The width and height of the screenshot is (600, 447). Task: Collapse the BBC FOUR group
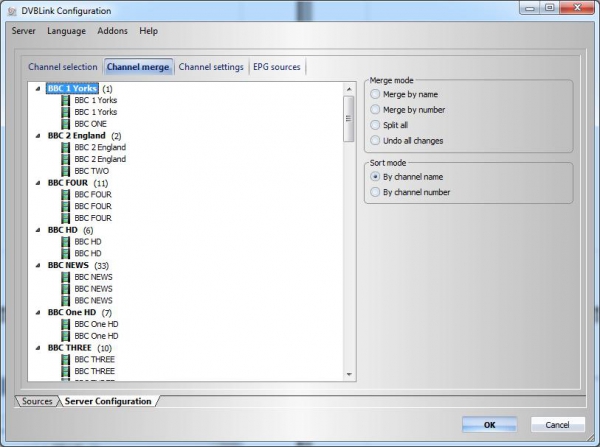[38, 183]
